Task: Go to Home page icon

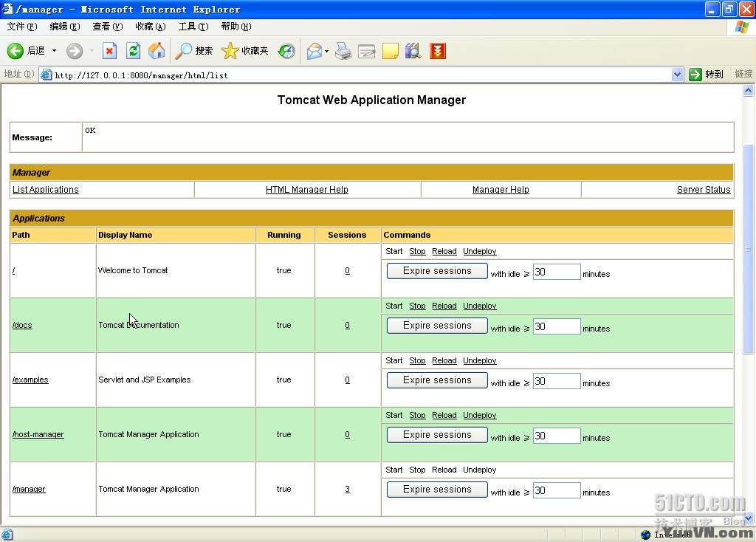Action: [x=157, y=51]
